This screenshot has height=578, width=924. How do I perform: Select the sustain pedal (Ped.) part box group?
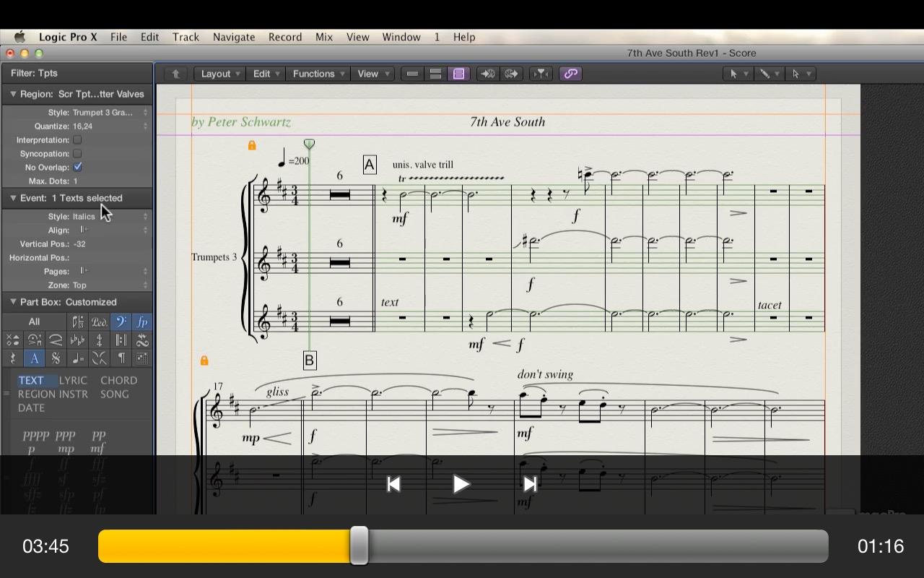point(99,322)
